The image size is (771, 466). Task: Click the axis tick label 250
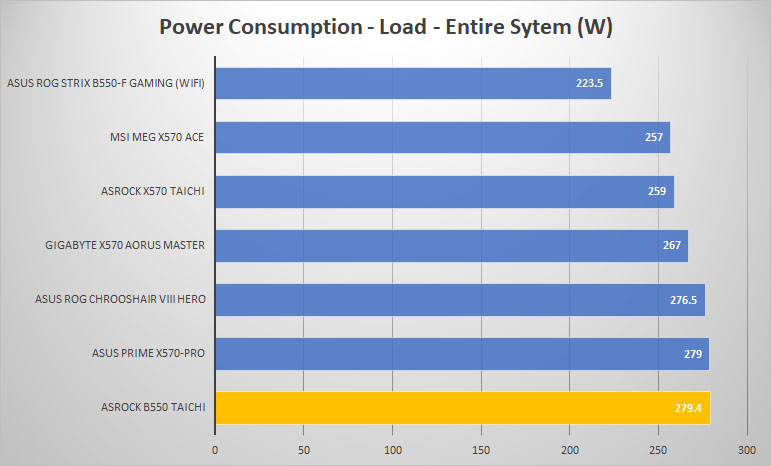(658, 450)
